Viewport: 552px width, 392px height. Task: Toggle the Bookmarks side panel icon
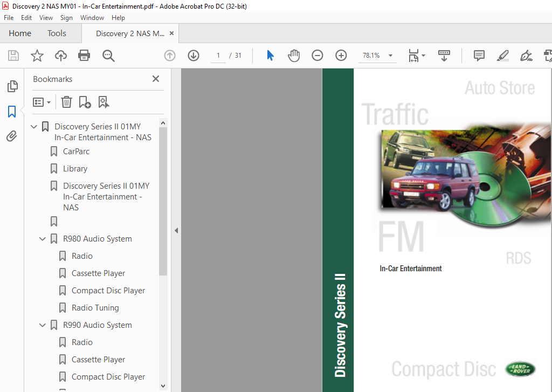[12, 112]
